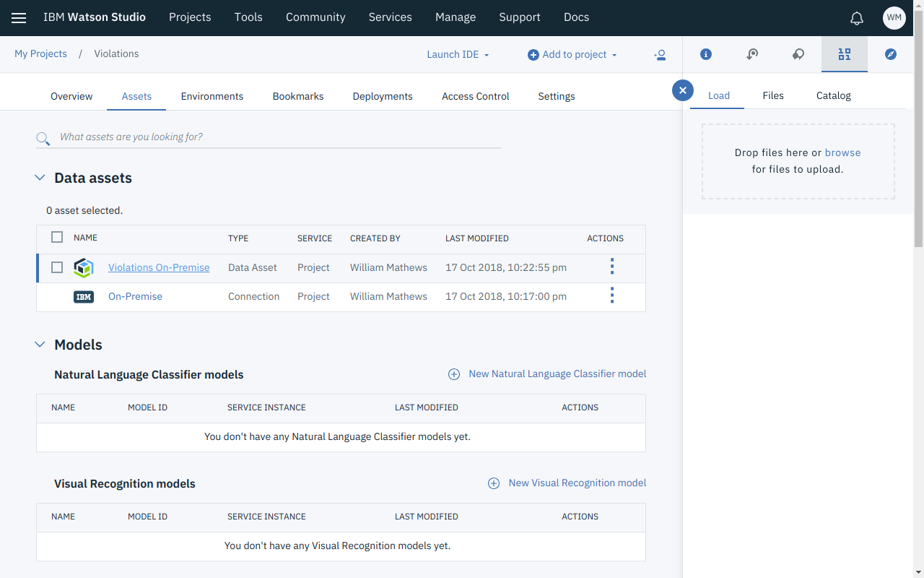Close the data side panel

[x=683, y=90]
